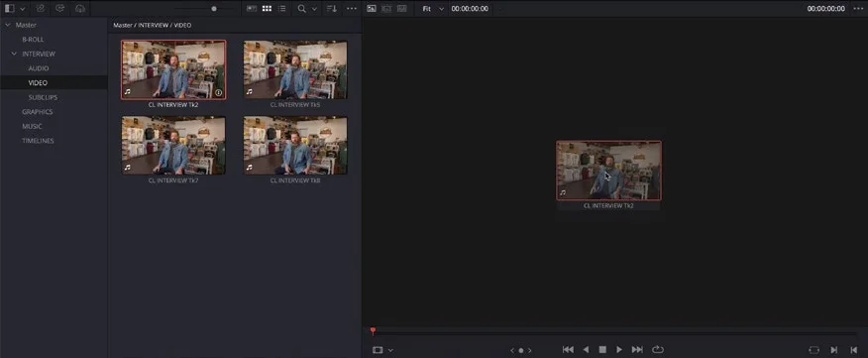Click the sync bin icon in toolbar
The height and width of the screenshot is (358, 868).
60,8
